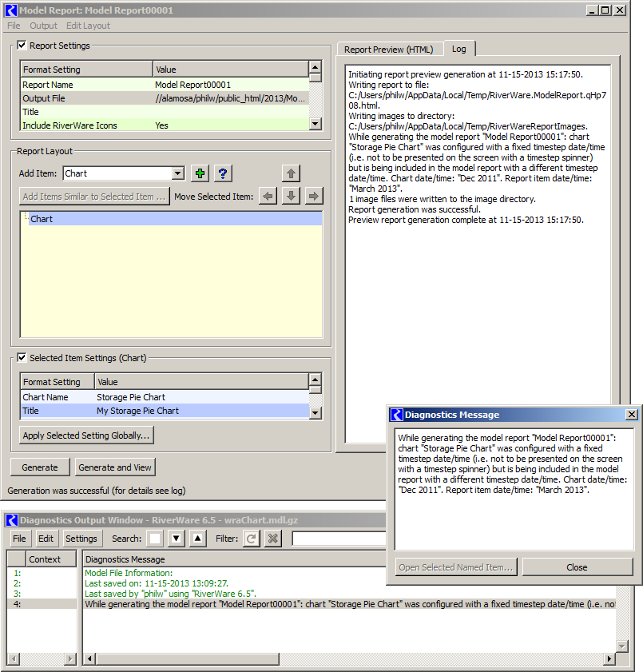Click Diagnostics Message column header

pyautogui.click(x=234, y=559)
